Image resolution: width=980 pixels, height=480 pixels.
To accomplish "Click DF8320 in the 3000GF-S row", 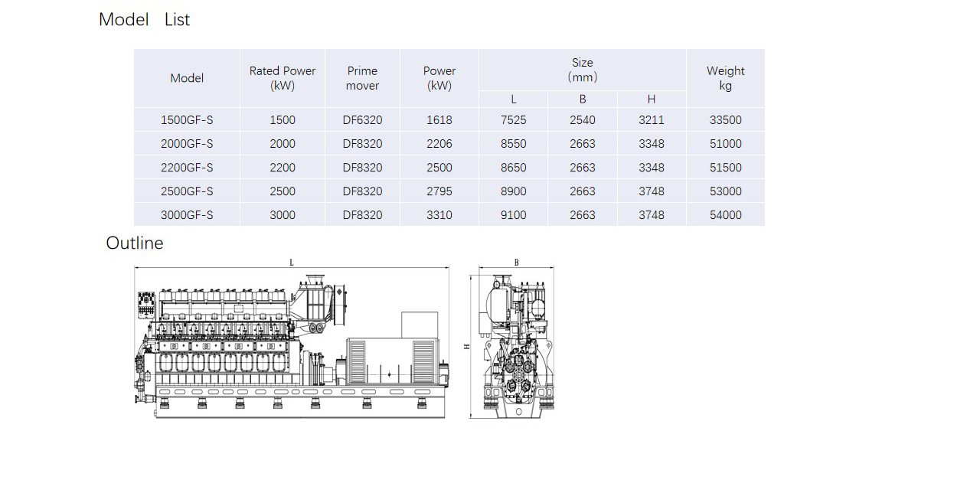I will 362,214.
